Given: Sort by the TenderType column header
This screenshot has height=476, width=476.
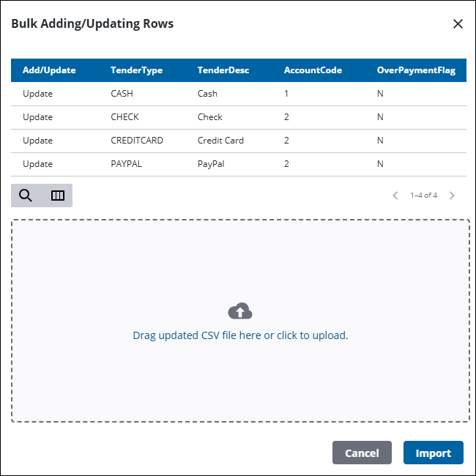Looking at the screenshot, I should pyautogui.click(x=136, y=70).
